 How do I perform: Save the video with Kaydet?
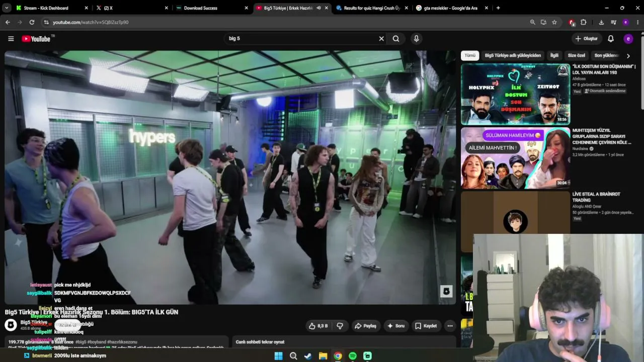426,326
